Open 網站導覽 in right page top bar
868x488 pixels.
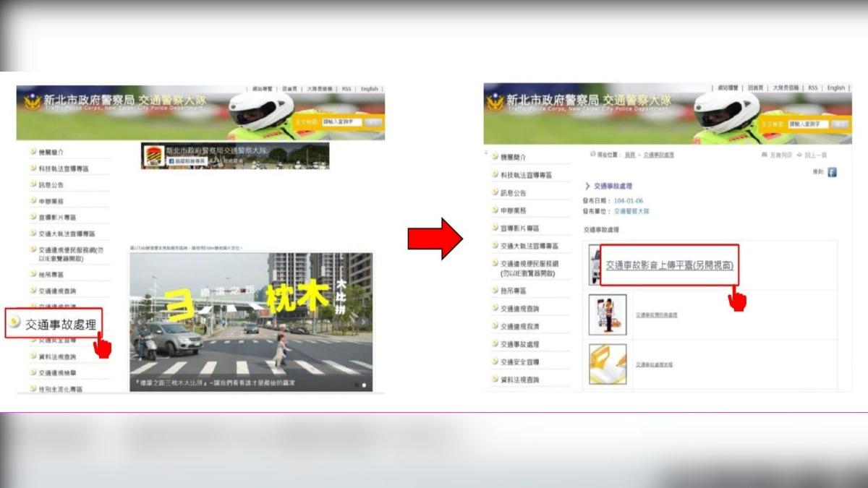point(728,87)
